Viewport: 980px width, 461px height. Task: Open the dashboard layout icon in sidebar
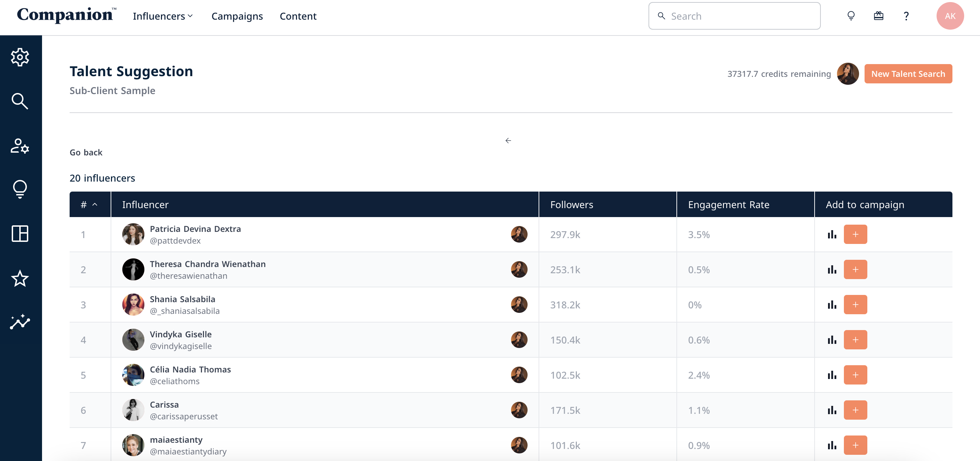(x=20, y=234)
